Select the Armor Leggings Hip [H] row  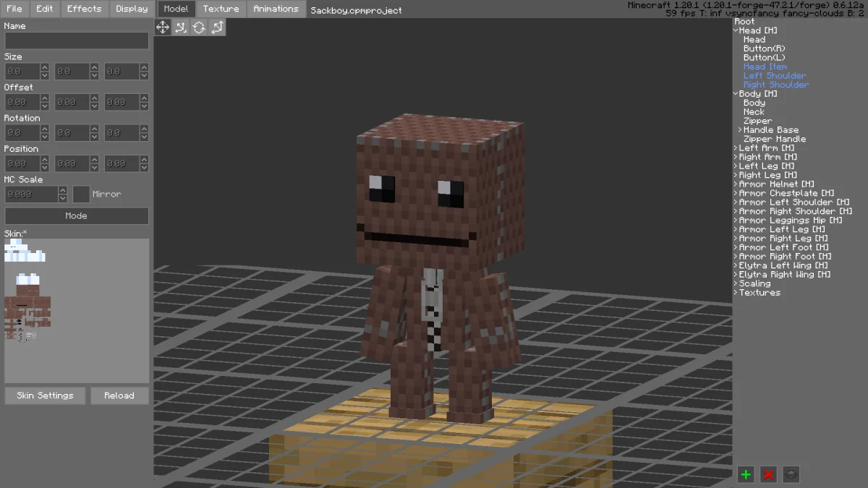[791, 221]
